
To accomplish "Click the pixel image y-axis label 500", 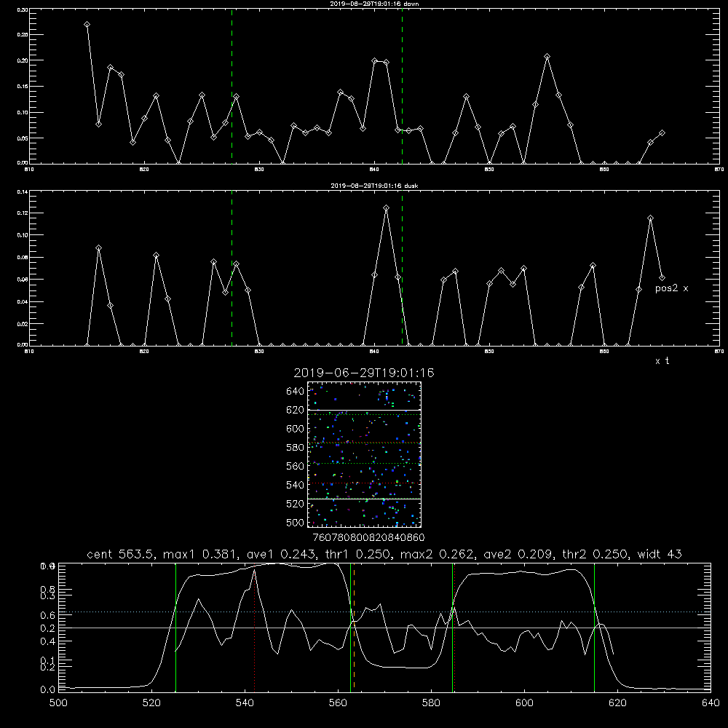I will [x=296, y=523].
